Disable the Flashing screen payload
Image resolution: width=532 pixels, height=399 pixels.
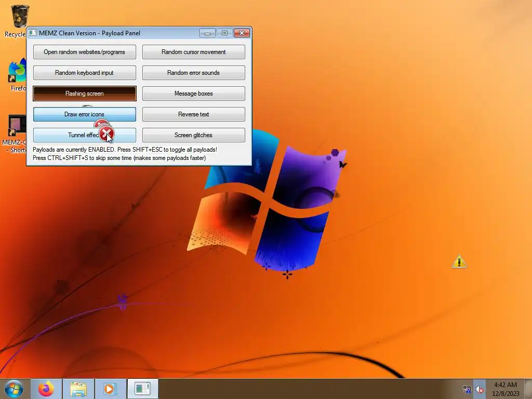(85, 94)
